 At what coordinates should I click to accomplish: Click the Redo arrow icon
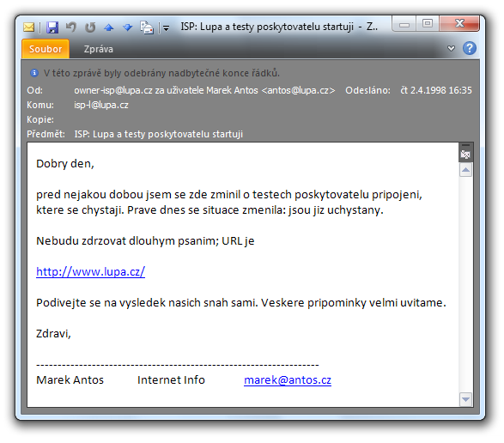90,27
